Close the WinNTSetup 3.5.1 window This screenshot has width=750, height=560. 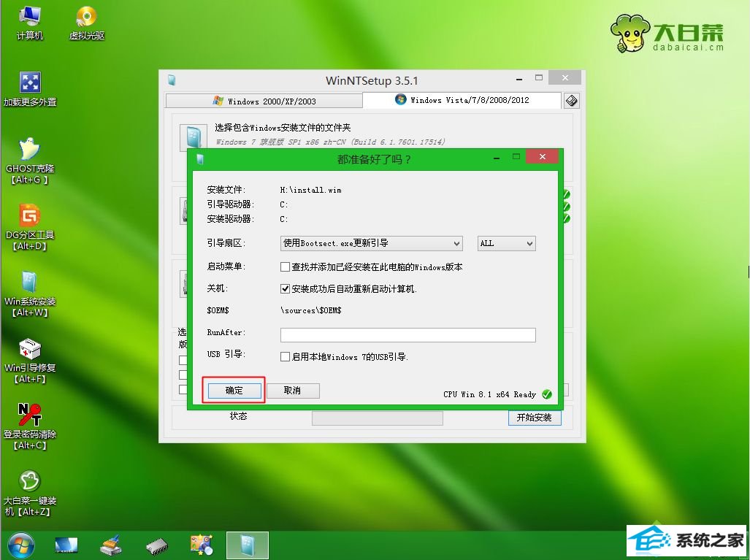565,77
